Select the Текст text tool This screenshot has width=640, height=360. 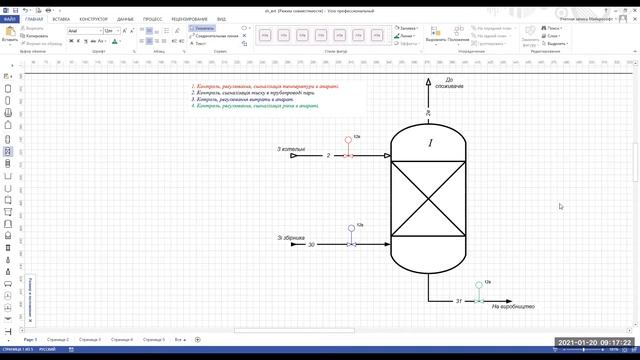click(x=198, y=43)
